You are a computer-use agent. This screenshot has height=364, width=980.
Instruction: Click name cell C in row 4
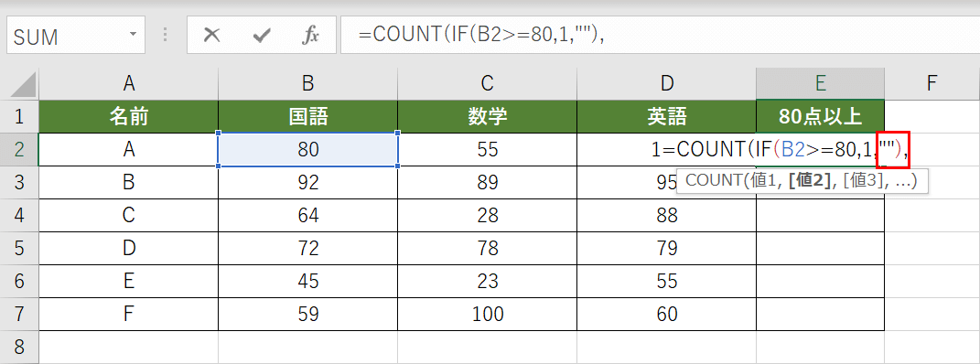(128, 216)
